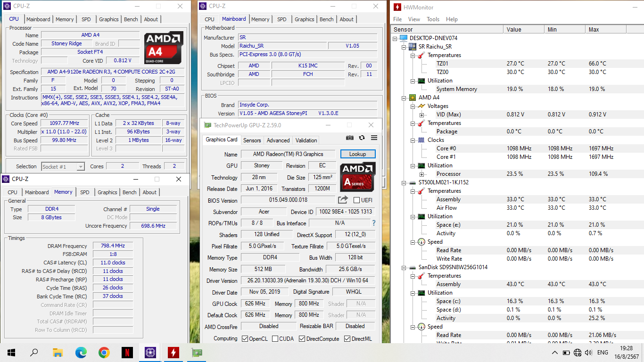Launch Microsoft Edge from the taskbar
This screenshot has height=362, width=644.
point(81,352)
